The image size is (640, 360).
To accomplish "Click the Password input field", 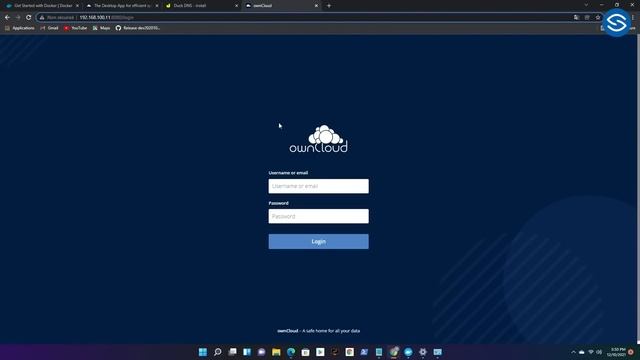I will [318, 216].
